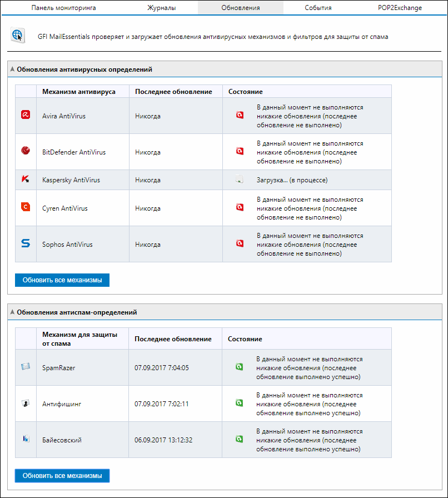Click the Kaspersky AntiVirus logo icon
The height and width of the screenshot is (498, 448).
[26, 179]
